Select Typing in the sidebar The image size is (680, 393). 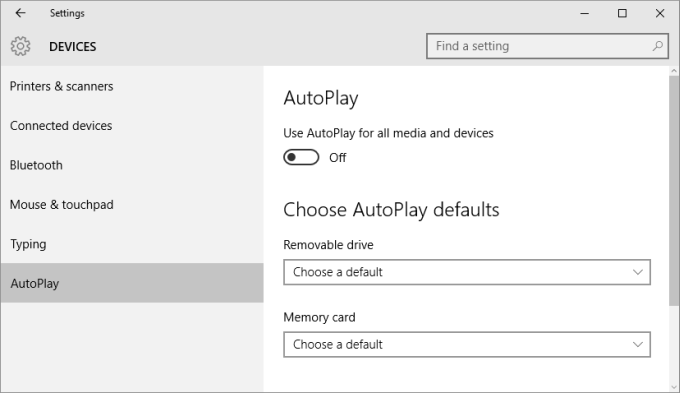[x=132, y=244]
